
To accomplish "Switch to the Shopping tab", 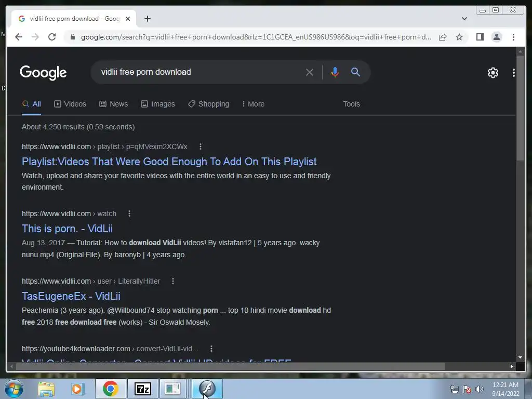I will (209, 104).
